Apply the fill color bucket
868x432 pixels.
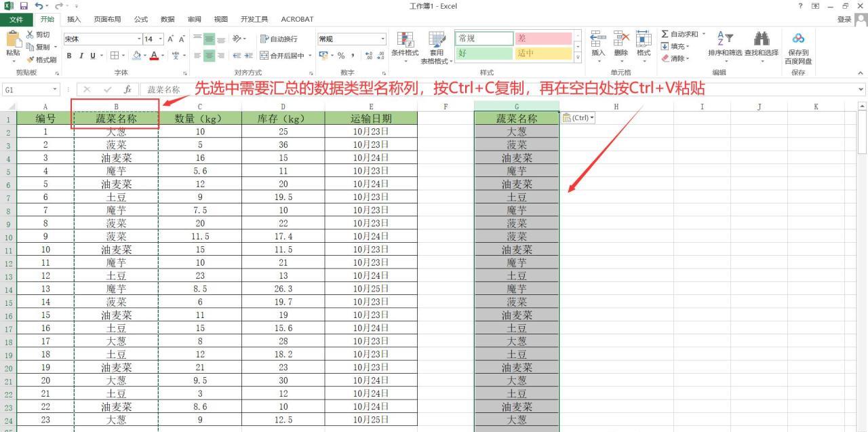(136, 56)
